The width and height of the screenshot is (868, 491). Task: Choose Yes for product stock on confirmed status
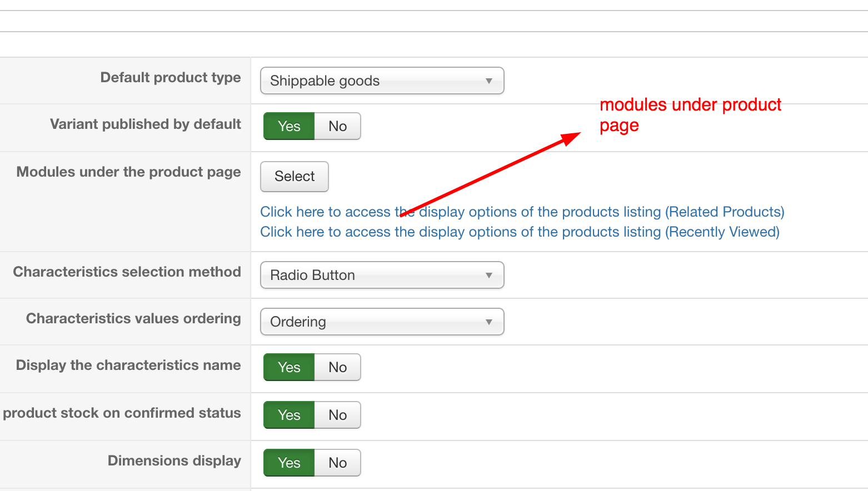(289, 415)
